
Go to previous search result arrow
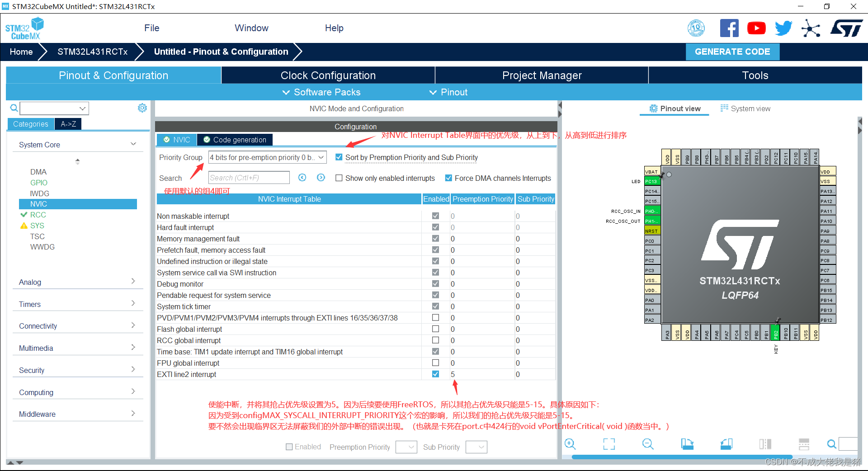click(x=302, y=178)
